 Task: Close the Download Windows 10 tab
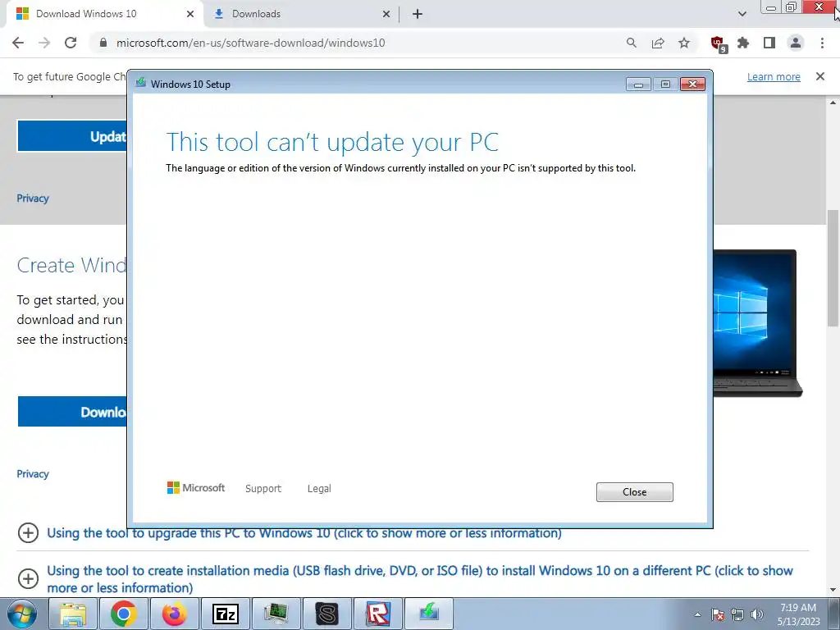[190, 14]
